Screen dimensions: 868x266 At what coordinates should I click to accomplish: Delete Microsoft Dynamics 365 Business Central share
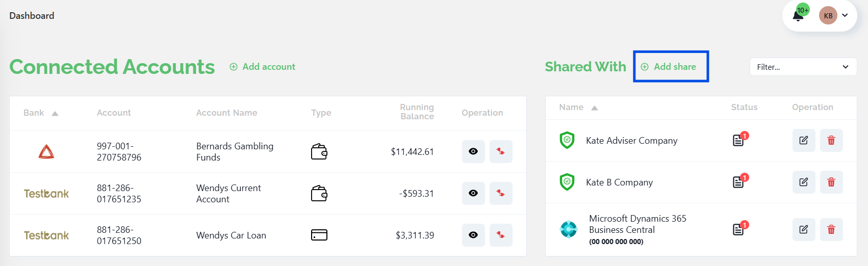click(831, 230)
